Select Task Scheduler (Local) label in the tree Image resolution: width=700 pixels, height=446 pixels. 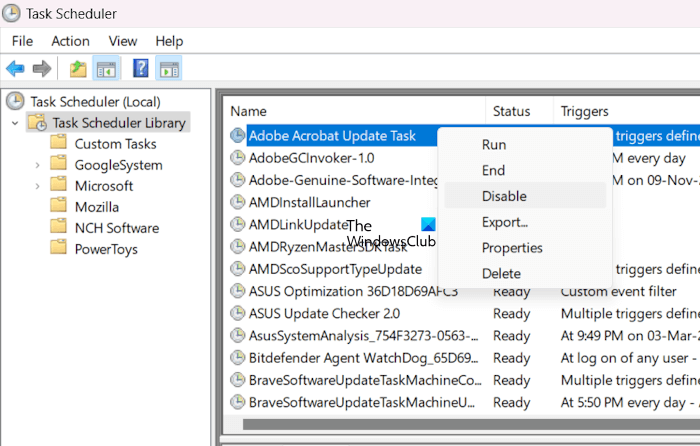click(96, 102)
